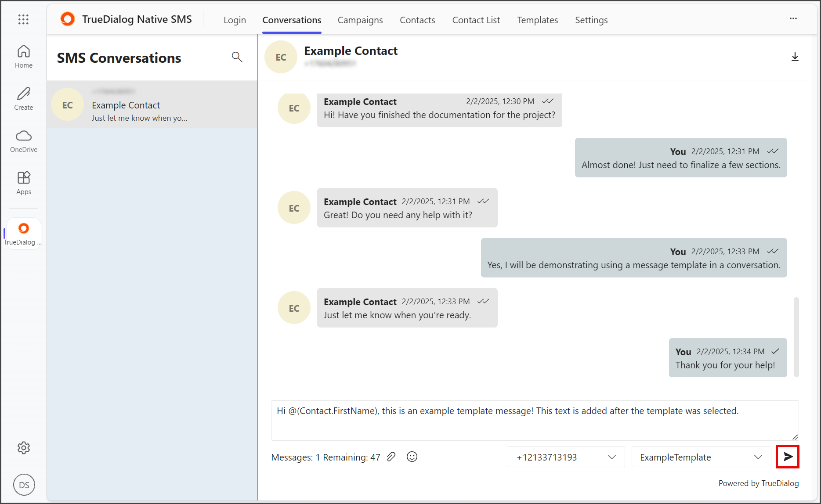Download the conversation with download icon

coord(795,57)
